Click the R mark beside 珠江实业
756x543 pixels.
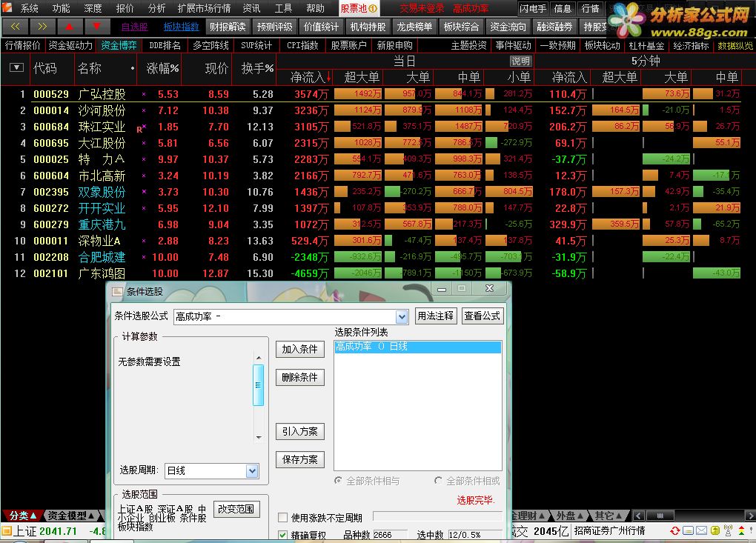point(139,129)
